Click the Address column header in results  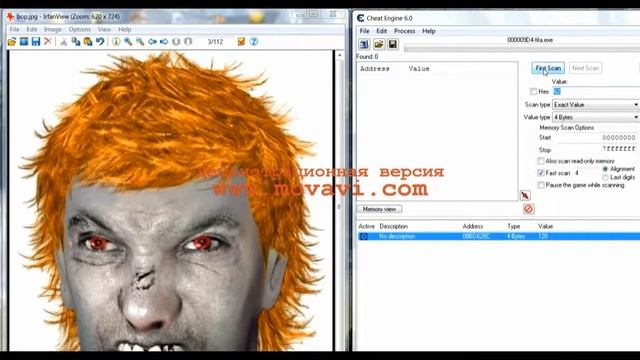pos(375,69)
